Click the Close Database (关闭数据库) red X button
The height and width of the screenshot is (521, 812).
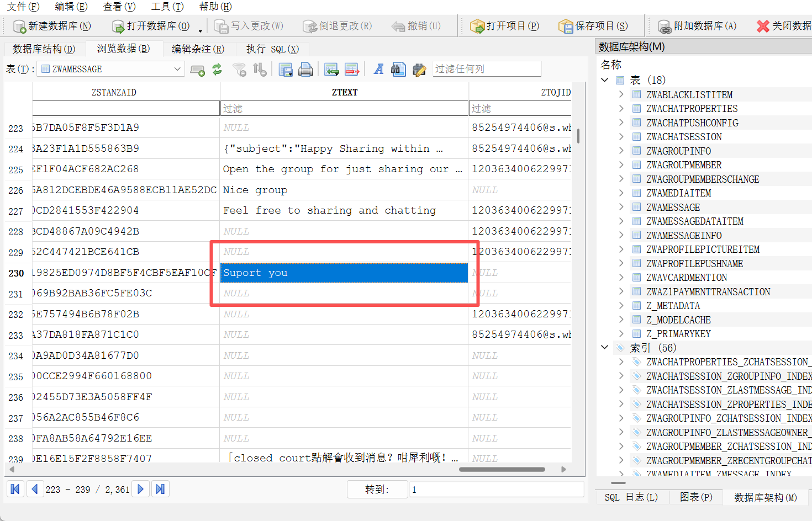point(783,26)
